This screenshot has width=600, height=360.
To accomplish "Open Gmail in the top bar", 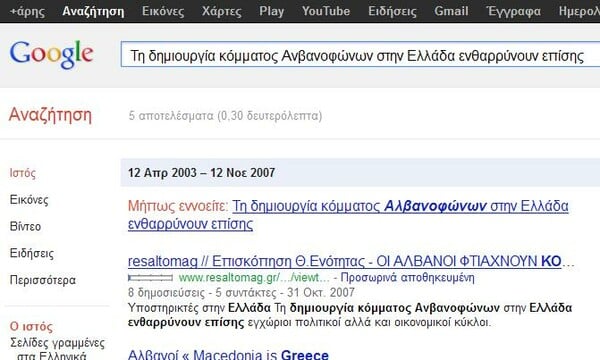I will pyautogui.click(x=451, y=11).
